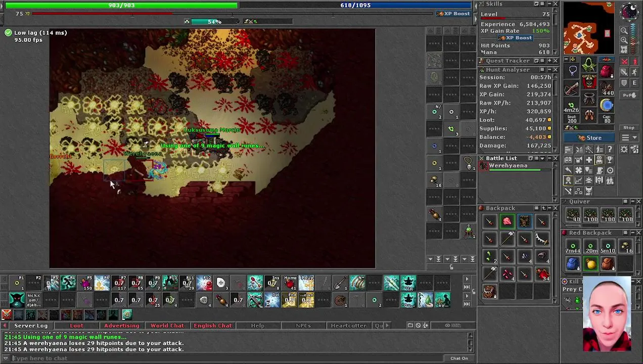Open the Advertising chat tab
Screen dimensions: 643x364
tap(121, 326)
